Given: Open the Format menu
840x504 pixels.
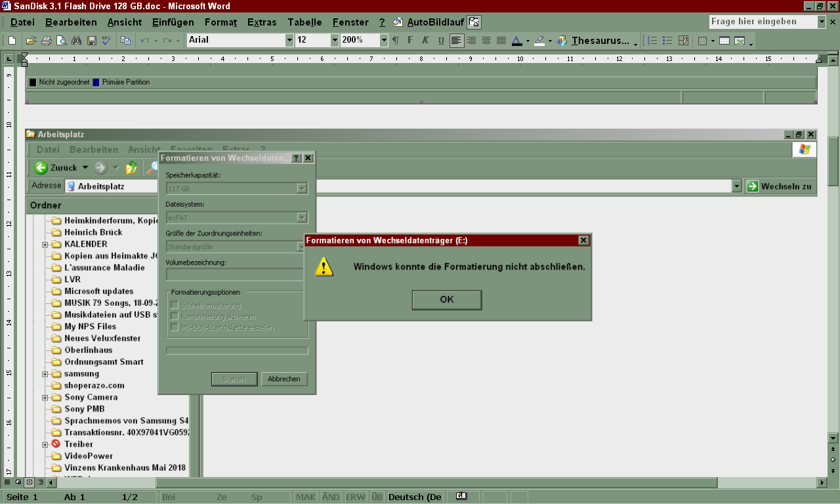Looking at the screenshot, I should (220, 22).
